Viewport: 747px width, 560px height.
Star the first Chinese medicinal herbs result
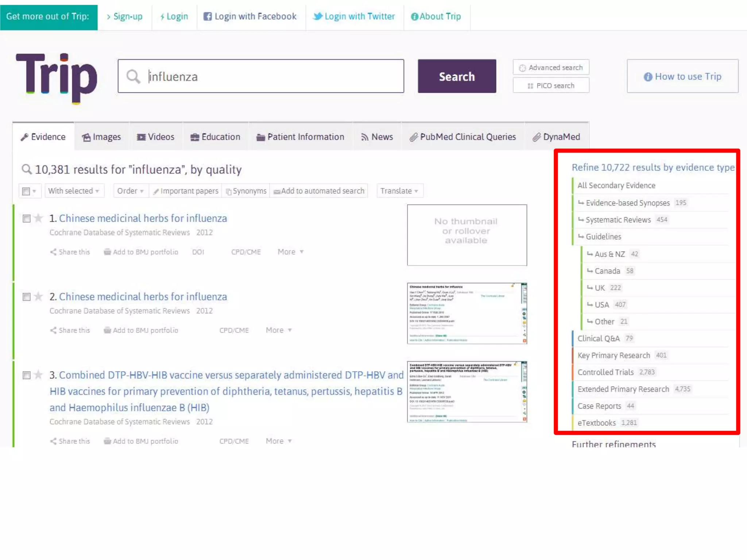38,218
